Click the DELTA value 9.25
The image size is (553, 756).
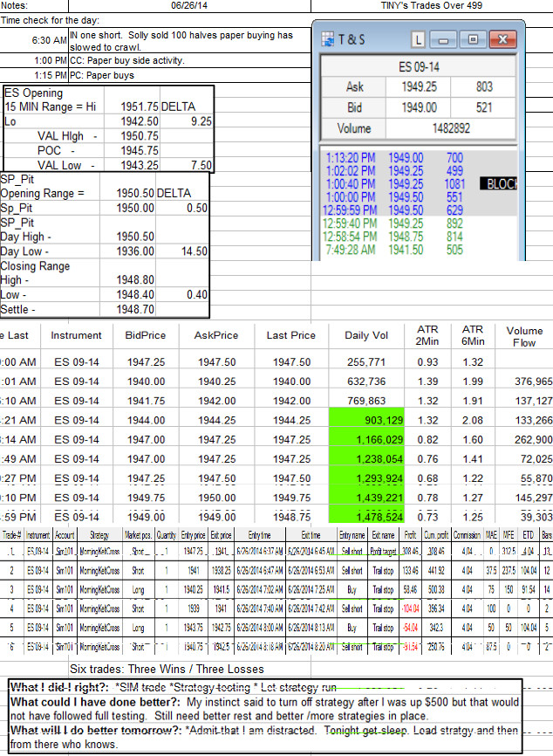(x=201, y=121)
